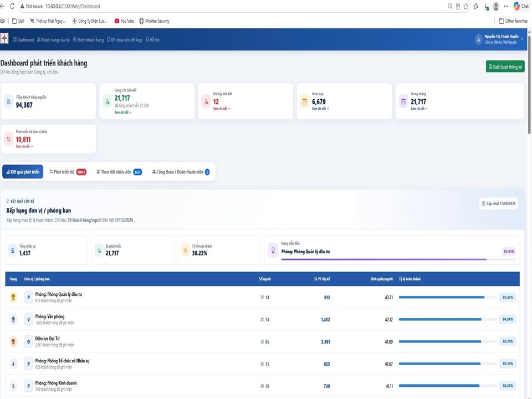Click the gold trophy for Phòng Quản lý đầu tư
The width and height of the screenshot is (532, 399).
click(13, 297)
